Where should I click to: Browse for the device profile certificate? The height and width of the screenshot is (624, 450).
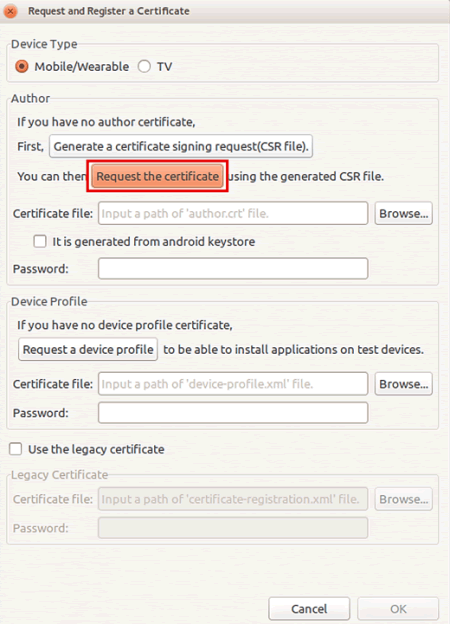click(x=403, y=384)
